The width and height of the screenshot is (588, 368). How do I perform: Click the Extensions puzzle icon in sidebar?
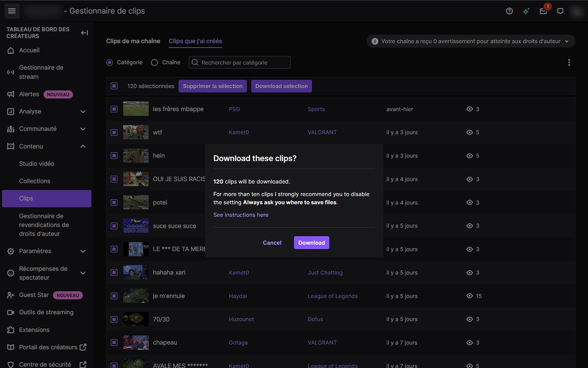point(10,330)
